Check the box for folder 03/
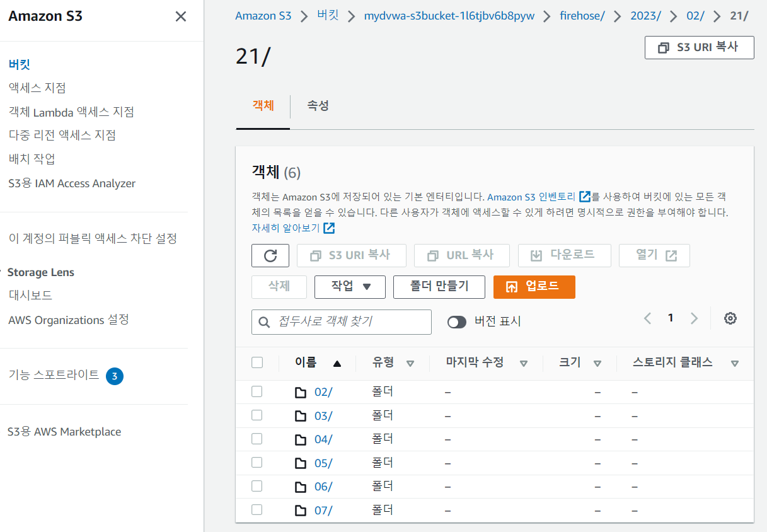Screen dimensions: 767x532 (257, 415)
